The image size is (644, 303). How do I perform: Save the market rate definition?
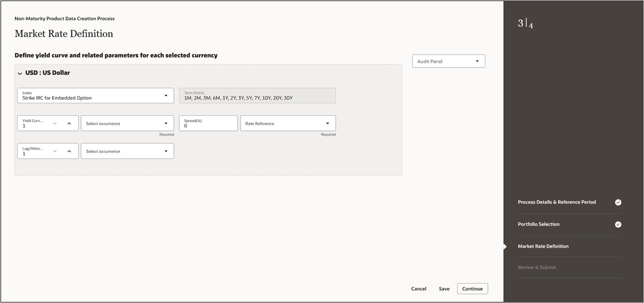444,289
